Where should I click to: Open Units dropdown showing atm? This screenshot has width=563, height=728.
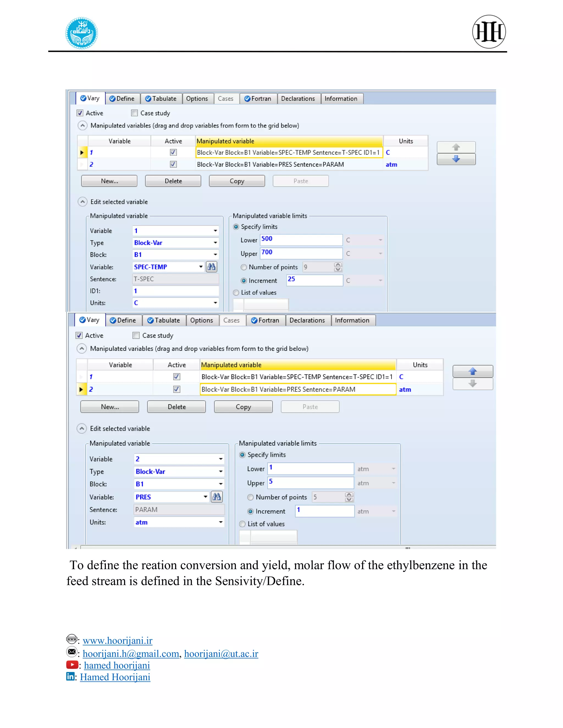pos(221,522)
